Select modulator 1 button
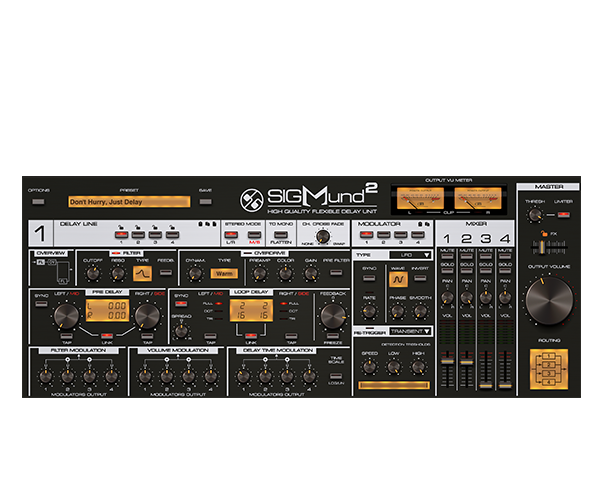600x493 pixels. click(366, 235)
